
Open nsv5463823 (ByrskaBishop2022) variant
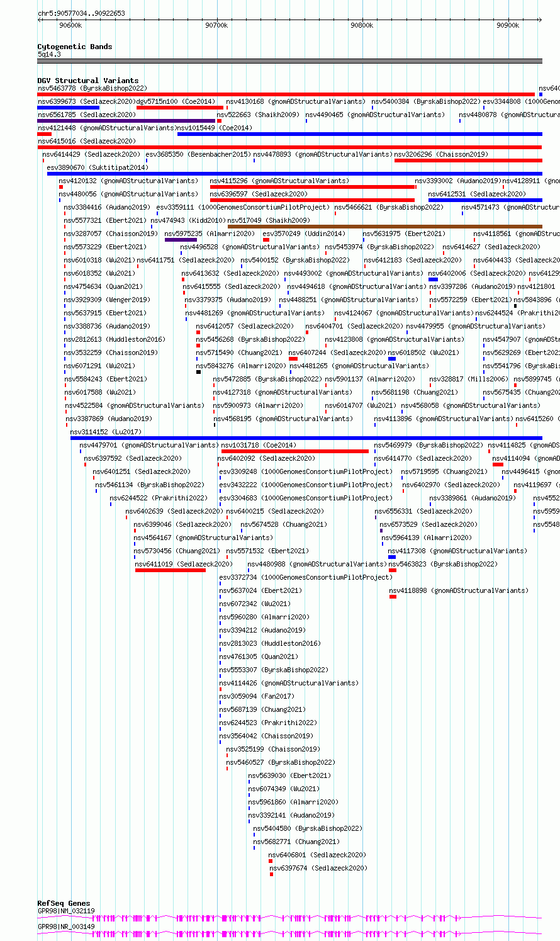click(x=443, y=565)
